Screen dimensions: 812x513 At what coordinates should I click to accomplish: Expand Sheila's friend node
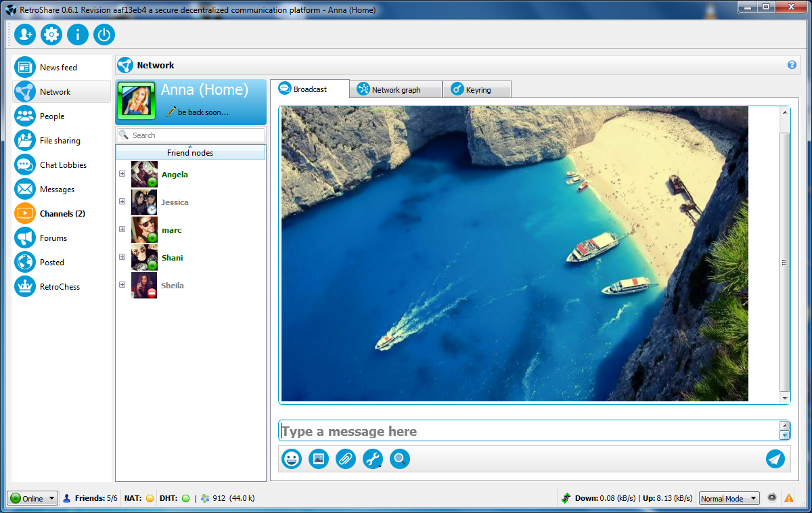click(122, 285)
